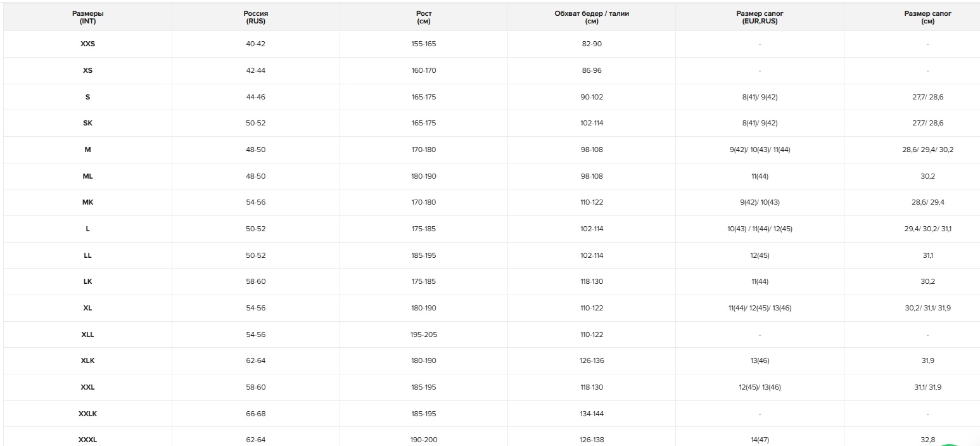Select boot sizes 10(43) / 11(44)/ 12(45) cell
Screen dimensions: 980x446
click(760, 229)
